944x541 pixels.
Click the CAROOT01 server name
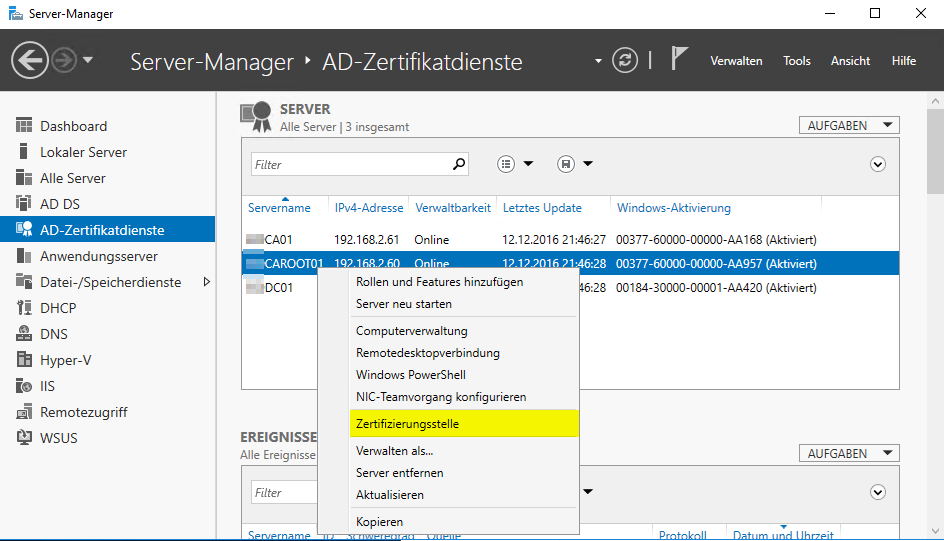pyautogui.click(x=294, y=264)
